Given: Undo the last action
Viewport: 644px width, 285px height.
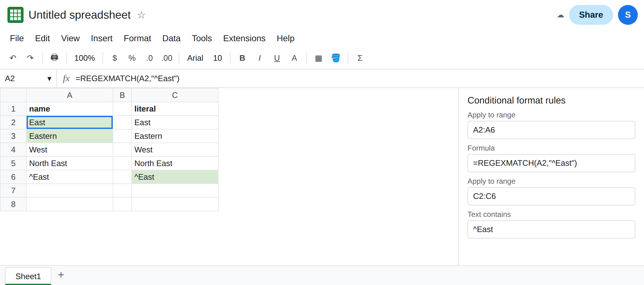Looking at the screenshot, I should (13, 58).
